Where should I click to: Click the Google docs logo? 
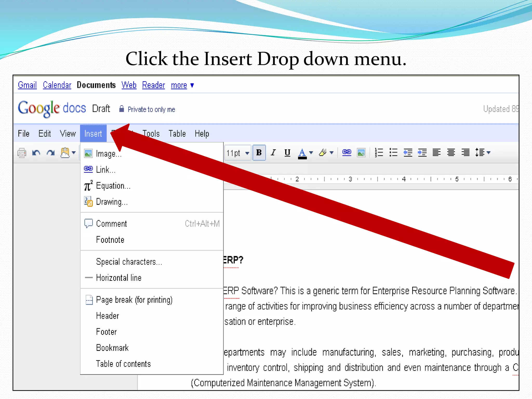click(x=52, y=109)
